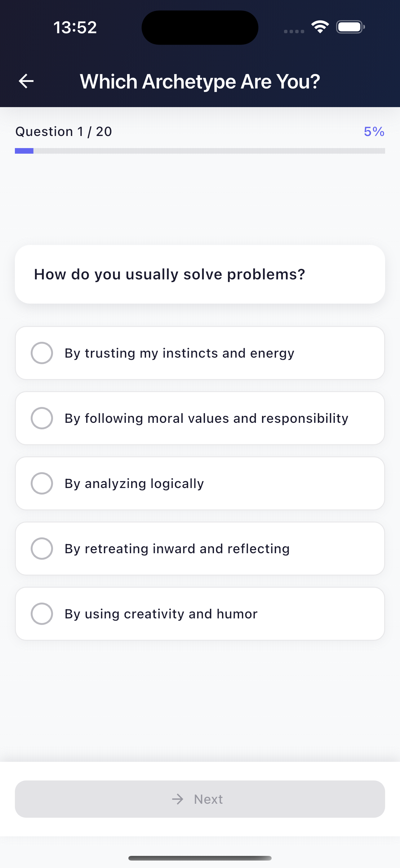400x868 pixels.
Task: Tap the 13:52 clock in status bar
Action: tap(75, 27)
